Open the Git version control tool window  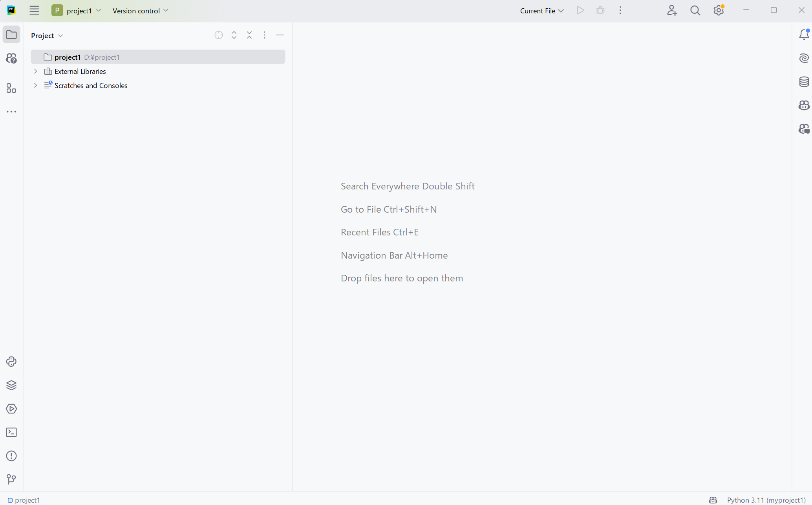pyautogui.click(x=11, y=479)
